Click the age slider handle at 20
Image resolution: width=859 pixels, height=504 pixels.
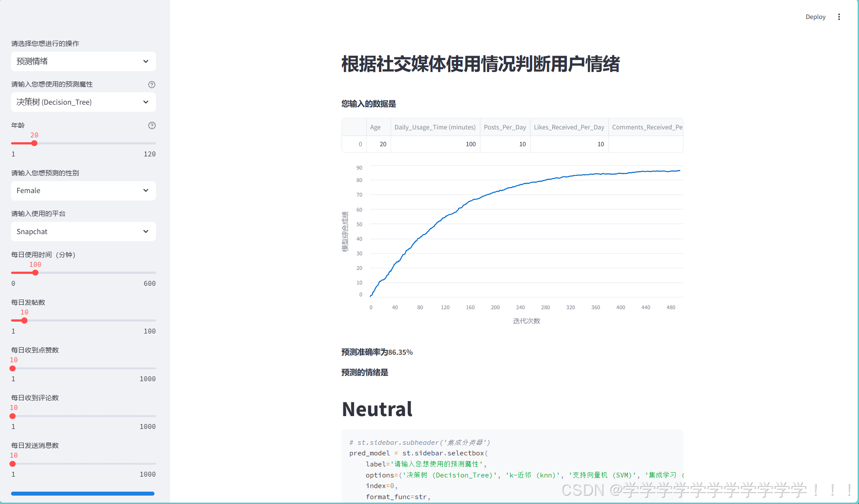pos(34,143)
